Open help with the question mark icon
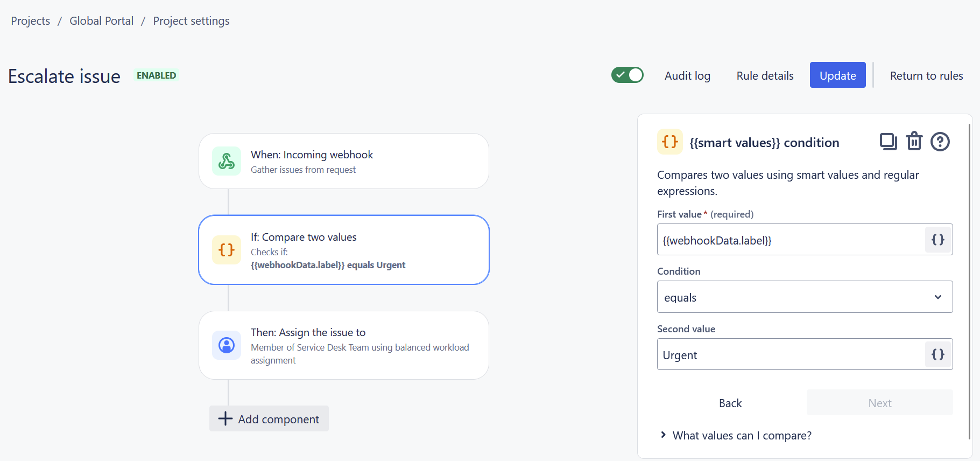 940,141
